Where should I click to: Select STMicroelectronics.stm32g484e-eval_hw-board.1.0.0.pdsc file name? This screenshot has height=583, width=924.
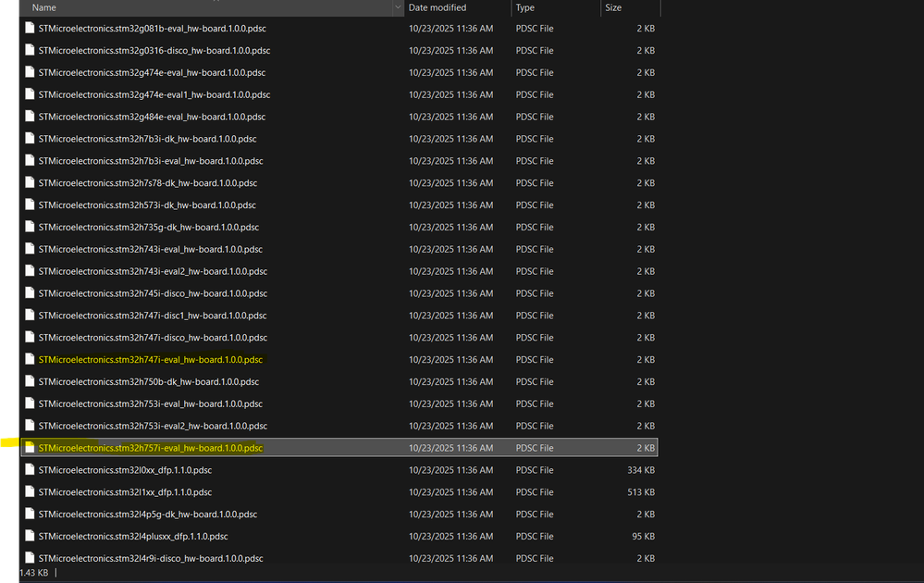152,117
